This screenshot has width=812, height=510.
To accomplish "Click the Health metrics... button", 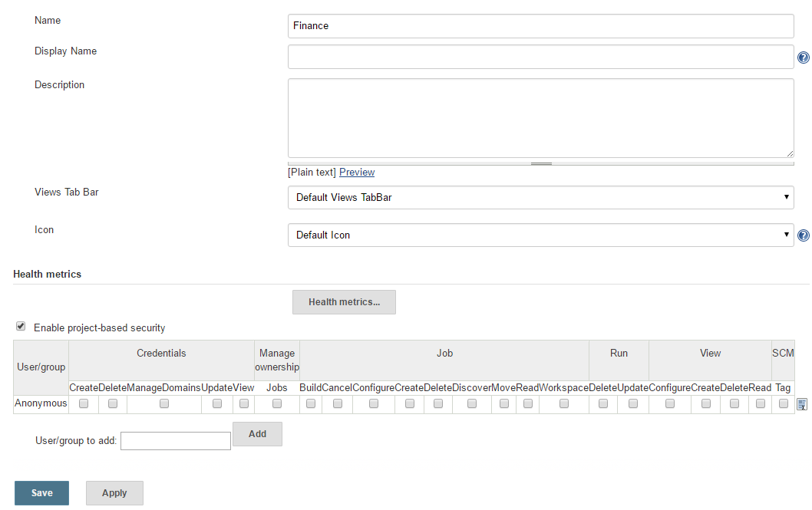I will [x=345, y=302].
